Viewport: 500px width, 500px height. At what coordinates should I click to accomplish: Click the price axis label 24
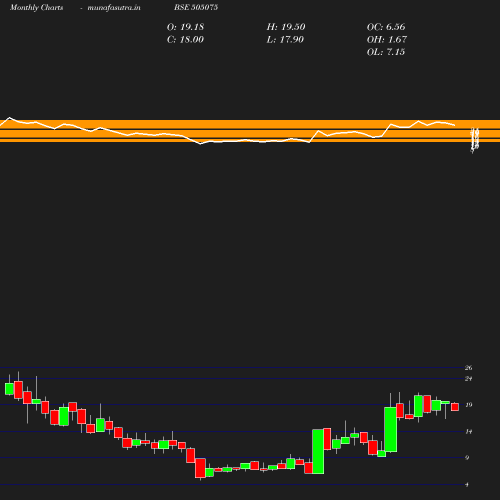coord(469,378)
